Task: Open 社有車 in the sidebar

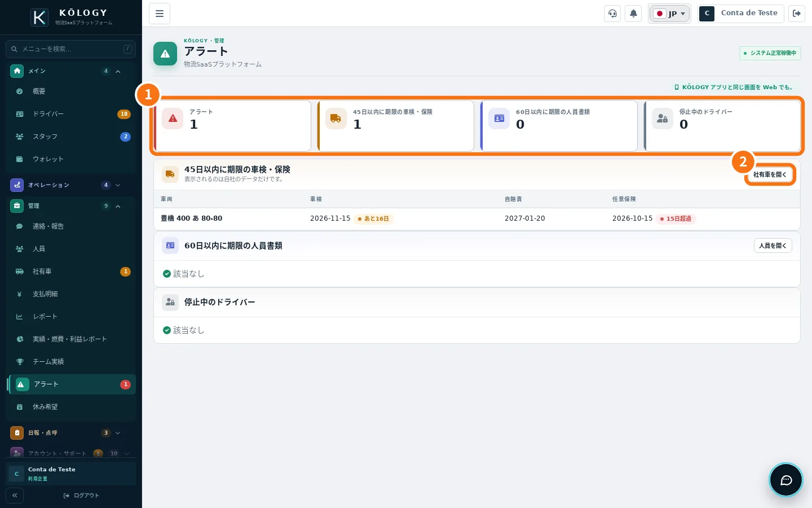Action: (x=72, y=271)
